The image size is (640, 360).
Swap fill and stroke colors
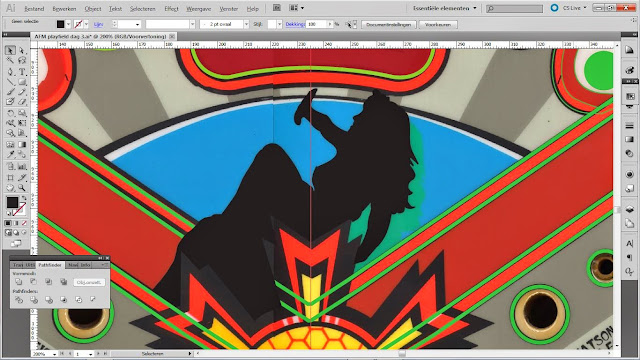point(24,198)
